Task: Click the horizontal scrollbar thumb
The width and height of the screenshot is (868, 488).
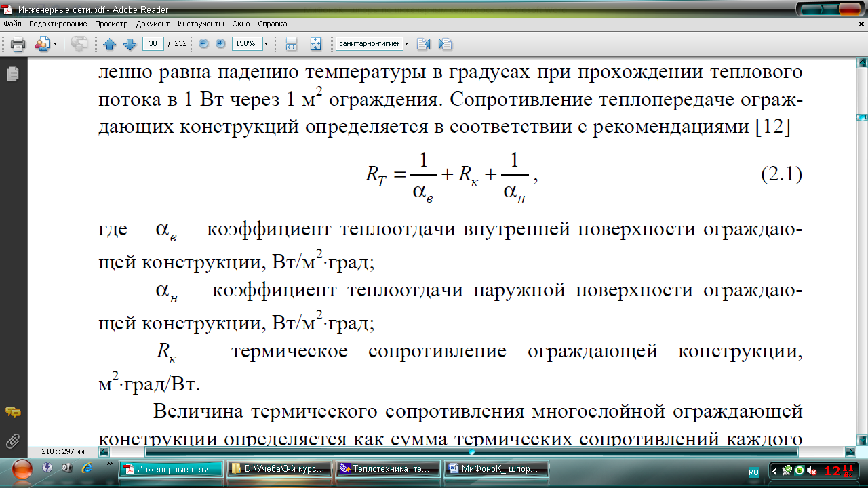Action: click(x=471, y=451)
